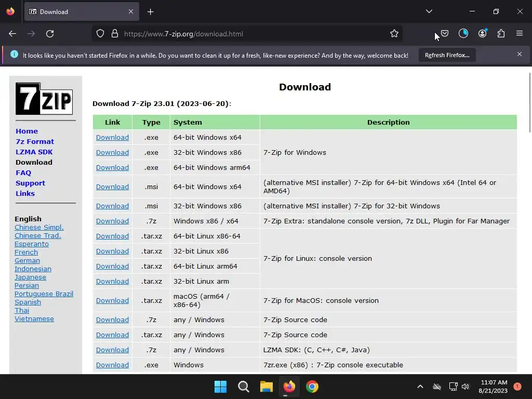Viewport: 532px width, 399px height.
Task: Open File Explorer from the taskbar
Action: [x=267, y=387]
